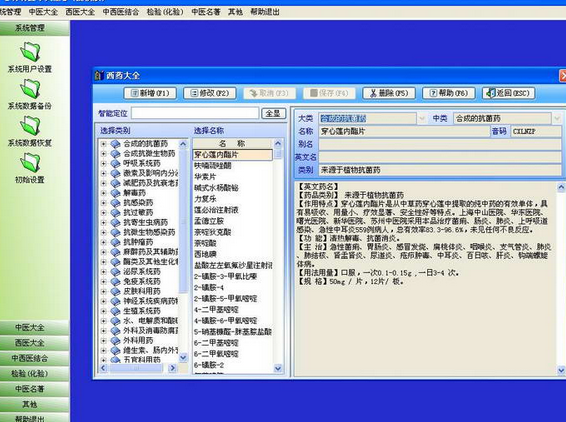Click the 全显 button
The height and width of the screenshot is (422, 566).
click(x=273, y=113)
